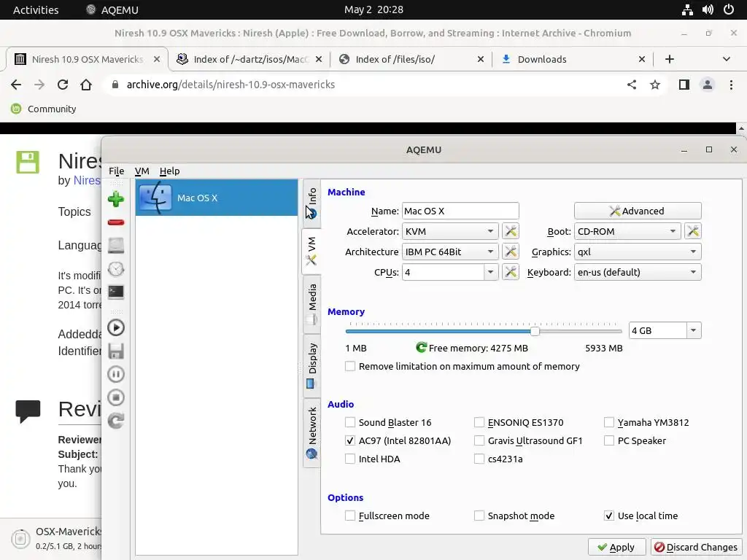Image resolution: width=747 pixels, height=560 pixels.
Task: Click the Advanced button
Action: (638, 211)
